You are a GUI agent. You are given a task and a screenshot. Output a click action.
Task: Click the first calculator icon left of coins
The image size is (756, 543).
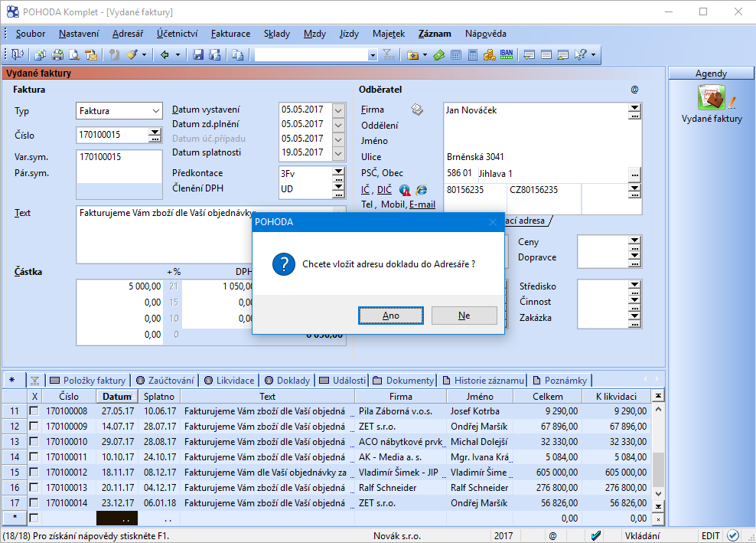point(456,55)
